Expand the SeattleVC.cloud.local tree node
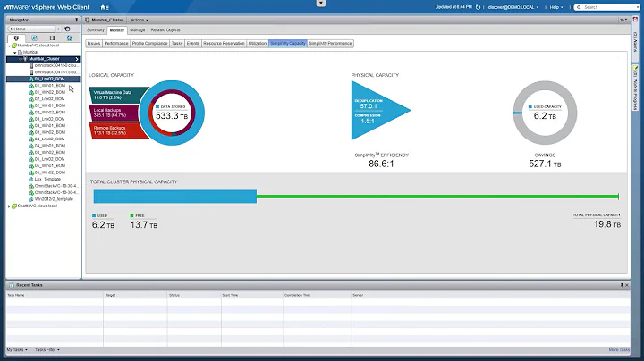This screenshot has width=644, height=361. tap(9, 206)
